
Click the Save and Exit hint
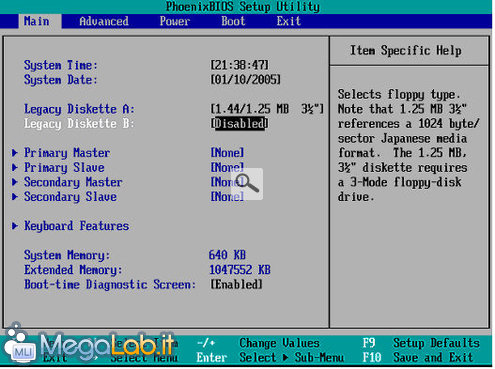433,358
